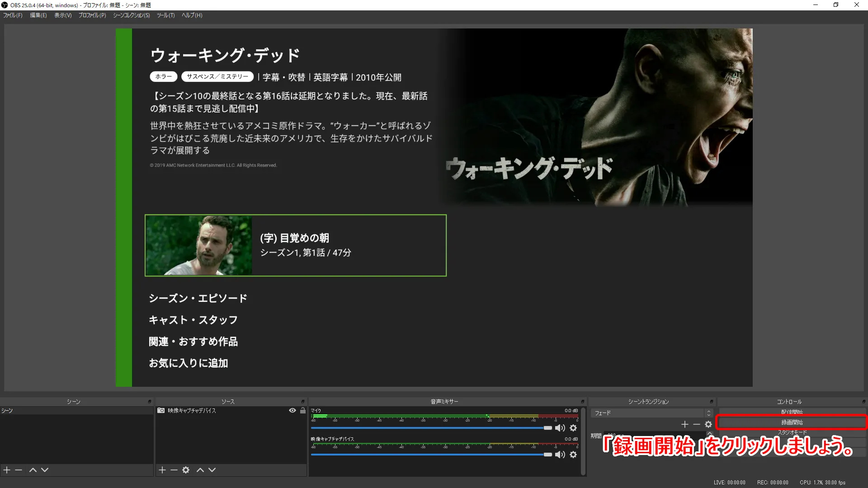This screenshot has height=488, width=868.
Task: Select the 映像キャプチャデバイス source row
Action: pyautogui.click(x=231, y=411)
